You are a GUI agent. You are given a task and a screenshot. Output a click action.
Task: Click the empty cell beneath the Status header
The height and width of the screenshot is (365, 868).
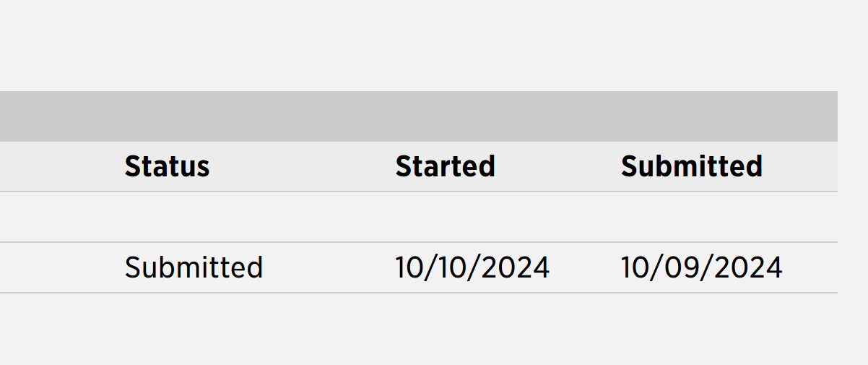(x=247, y=217)
